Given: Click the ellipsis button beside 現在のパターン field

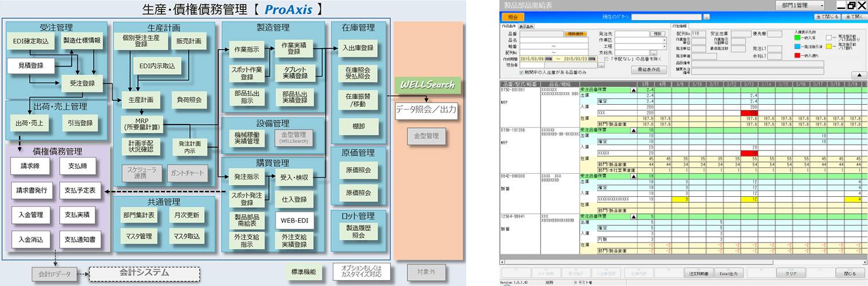Looking at the screenshot, I should (707, 17).
